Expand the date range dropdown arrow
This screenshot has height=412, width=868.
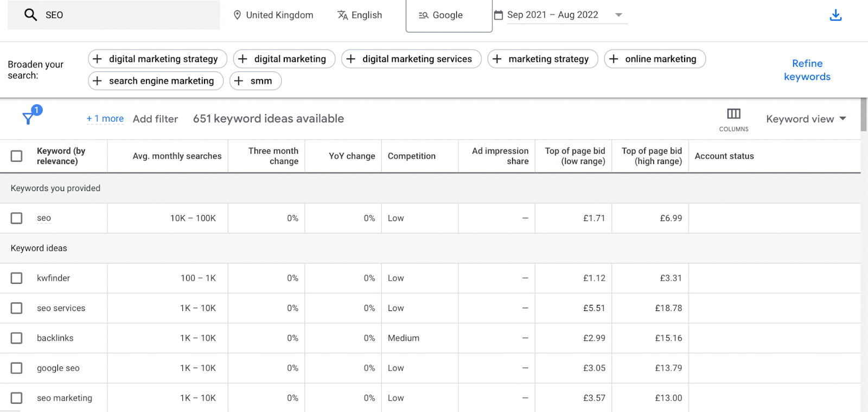pyautogui.click(x=618, y=15)
